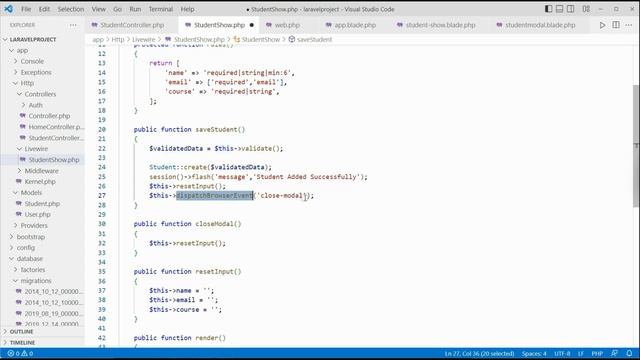
Task: Run the PHP file with play icon
Action: coord(602,25)
